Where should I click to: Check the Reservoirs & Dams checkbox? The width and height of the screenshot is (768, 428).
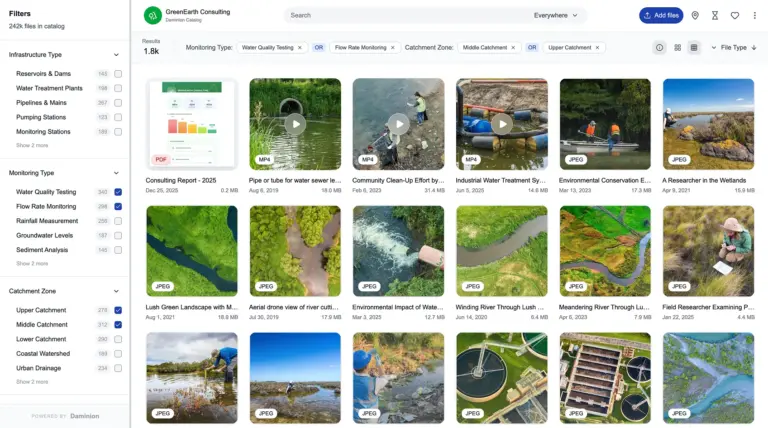118,74
